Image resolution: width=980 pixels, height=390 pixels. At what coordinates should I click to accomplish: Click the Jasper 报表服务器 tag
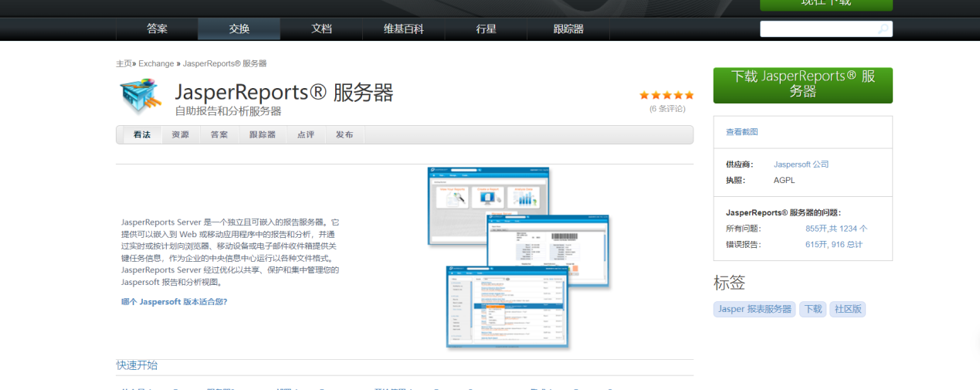coord(754,309)
